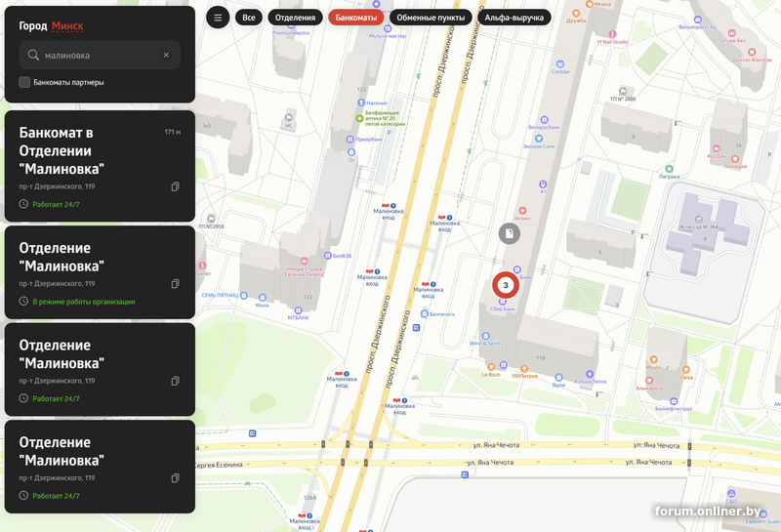Select the Premiumelectro marker
Screen dimensions: 781x532
[291, 33]
